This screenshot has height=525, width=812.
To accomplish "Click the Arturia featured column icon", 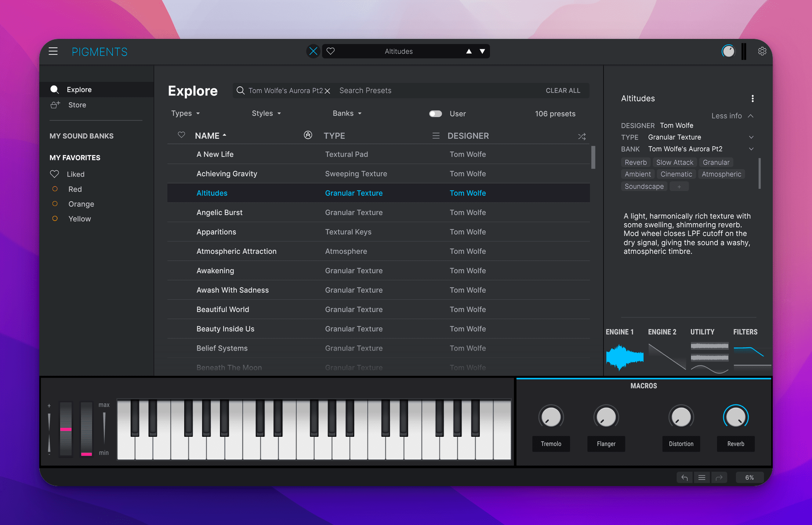I will [x=308, y=135].
